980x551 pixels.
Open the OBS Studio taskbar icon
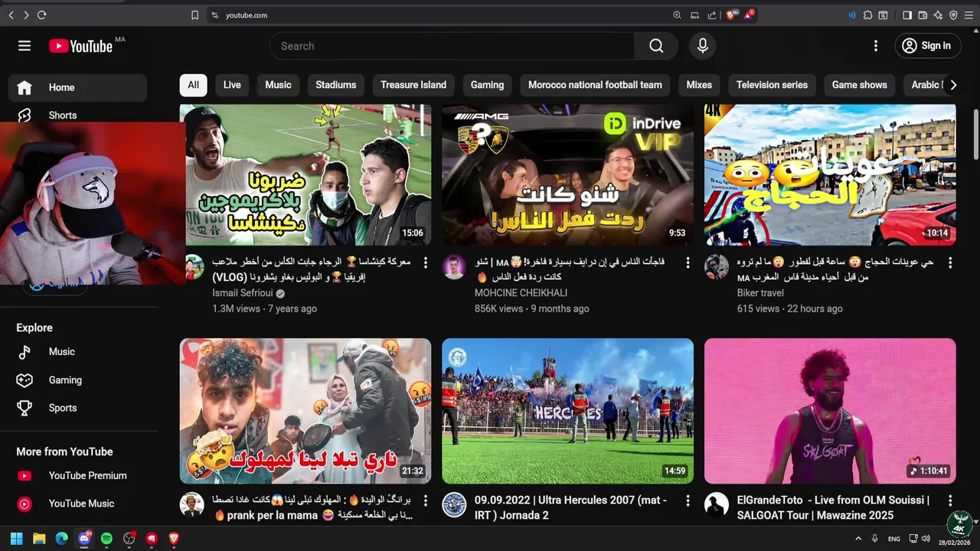pyautogui.click(x=129, y=539)
